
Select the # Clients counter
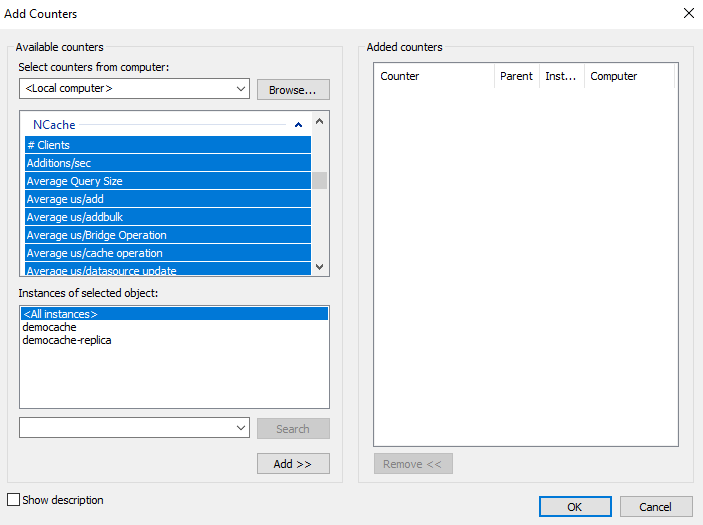tap(168, 145)
